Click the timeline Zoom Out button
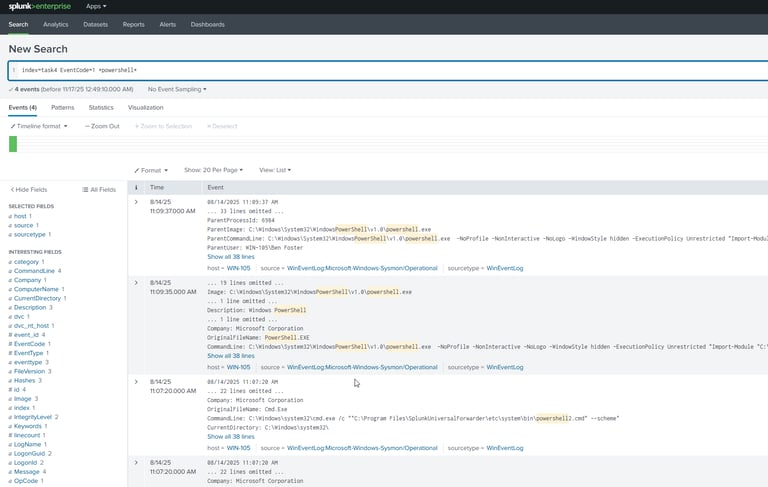Viewport: 768px width, 487px height. 102,126
